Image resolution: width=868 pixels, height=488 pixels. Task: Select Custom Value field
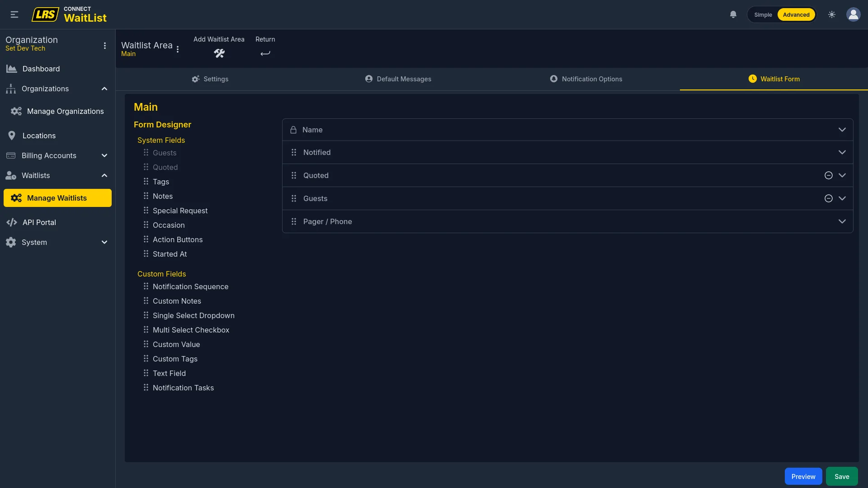176,344
